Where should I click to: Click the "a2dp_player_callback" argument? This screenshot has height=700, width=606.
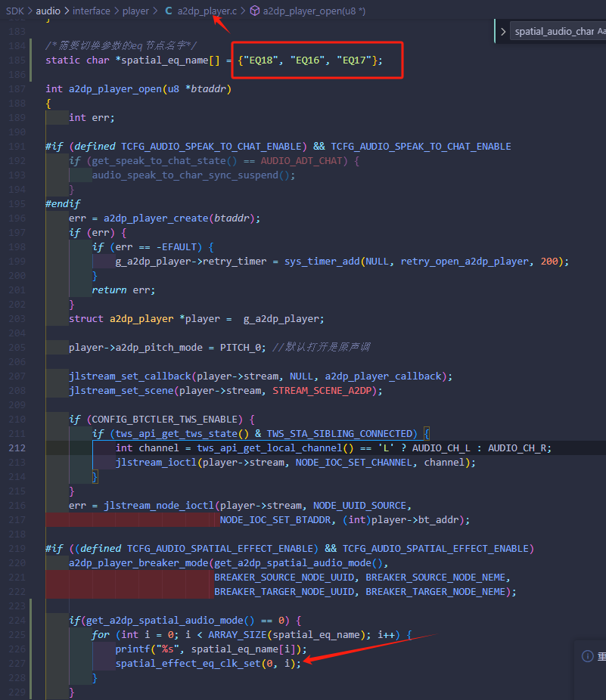[x=383, y=376]
